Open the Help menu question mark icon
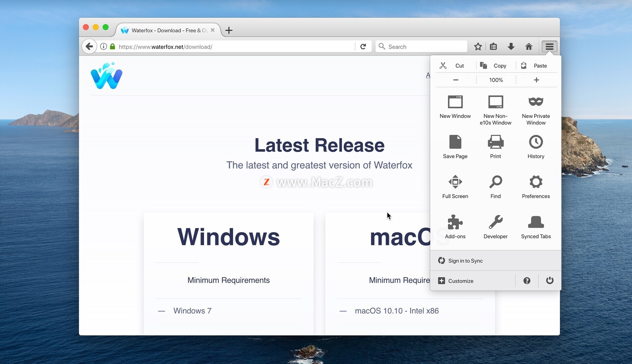This screenshot has height=364, width=632. 527,281
